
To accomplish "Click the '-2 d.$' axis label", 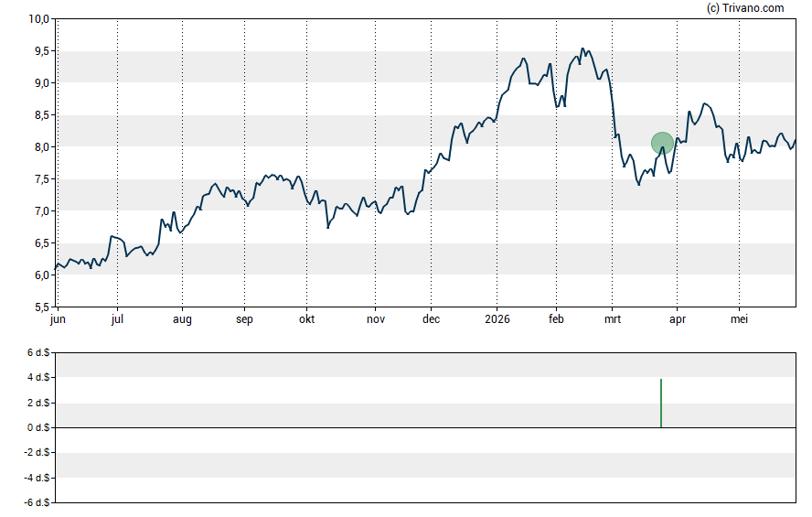I will point(37,452).
